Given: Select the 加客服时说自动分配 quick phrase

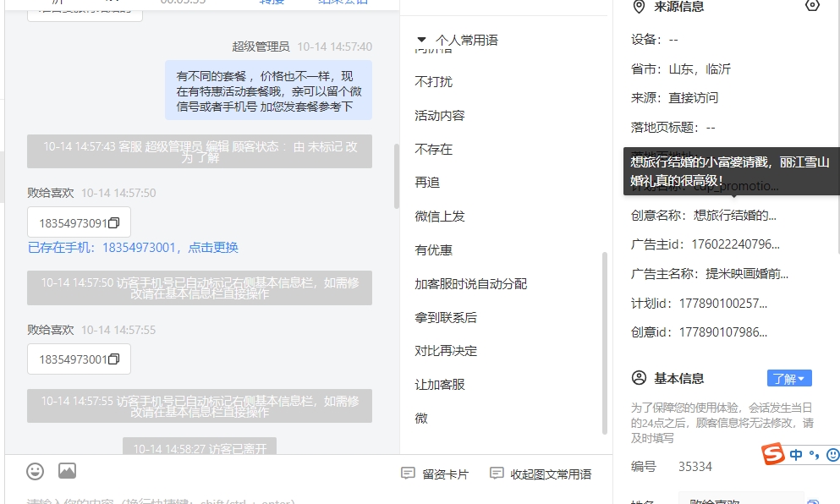Looking at the screenshot, I should pyautogui.click(x=471, y=283).
